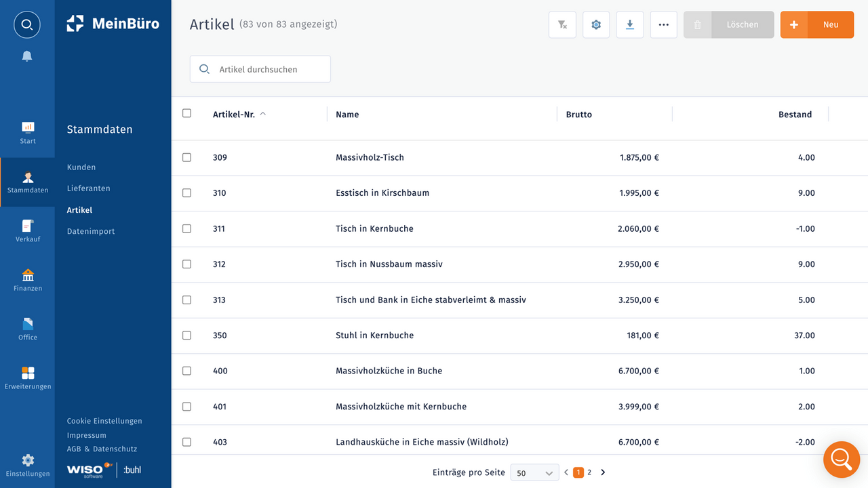Toggle the select-all articles checkbox

tap(187, 113)
